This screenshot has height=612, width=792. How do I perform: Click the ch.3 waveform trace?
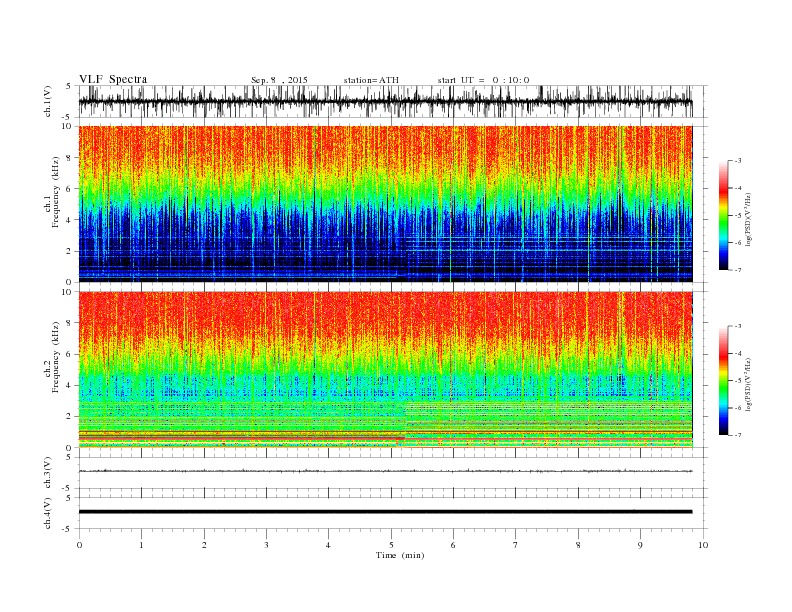pos(385,471)
